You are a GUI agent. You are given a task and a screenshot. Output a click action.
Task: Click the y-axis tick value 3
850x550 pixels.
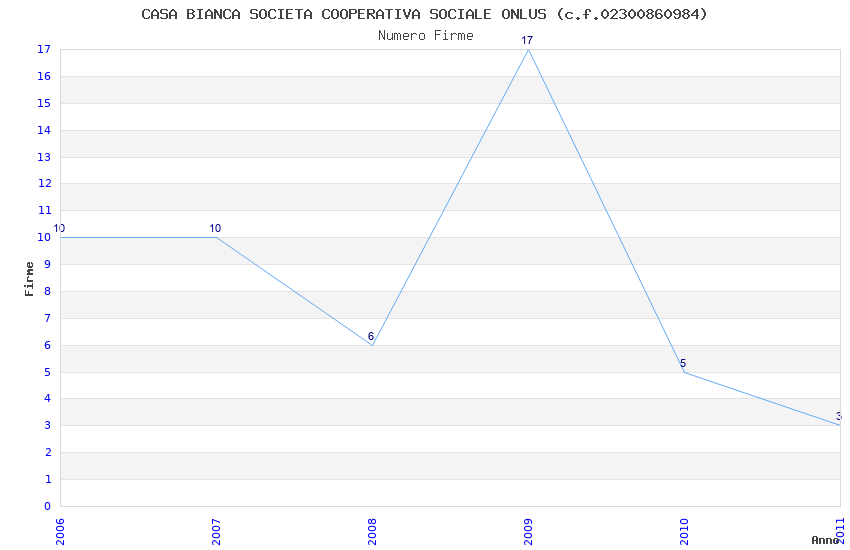[x=48, y=425]
